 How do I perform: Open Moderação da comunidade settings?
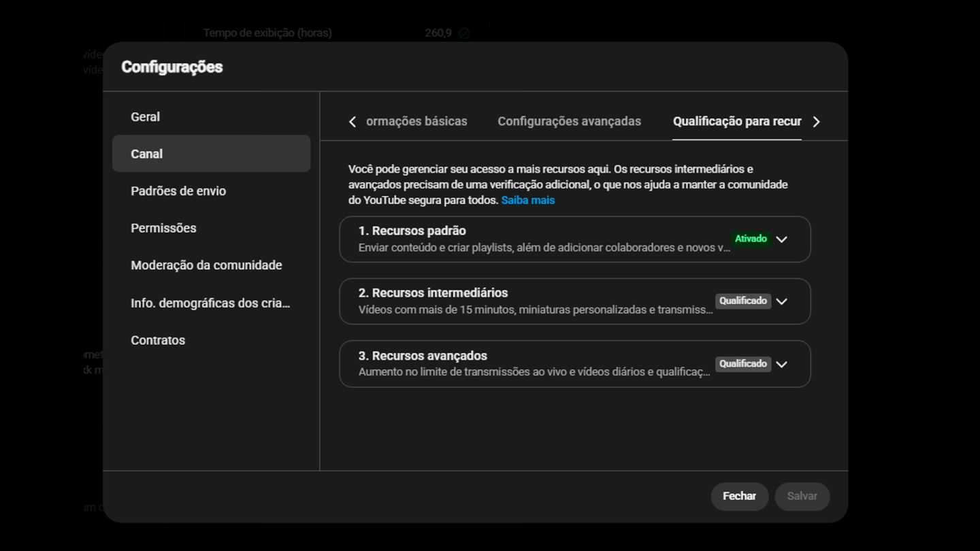(x=211, y=265)
